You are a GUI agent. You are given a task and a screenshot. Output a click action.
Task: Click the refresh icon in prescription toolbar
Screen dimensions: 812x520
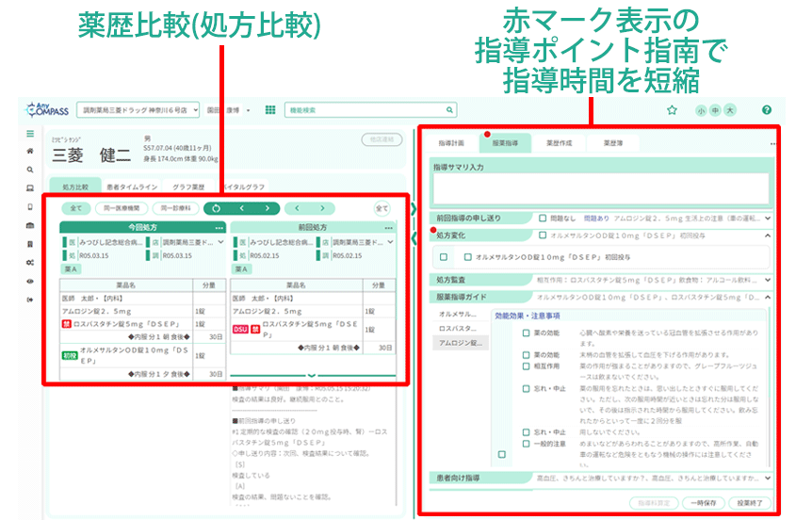217,208
